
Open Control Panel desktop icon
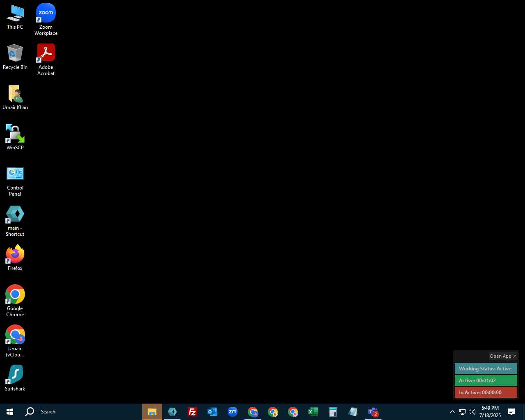coord(15,181)
